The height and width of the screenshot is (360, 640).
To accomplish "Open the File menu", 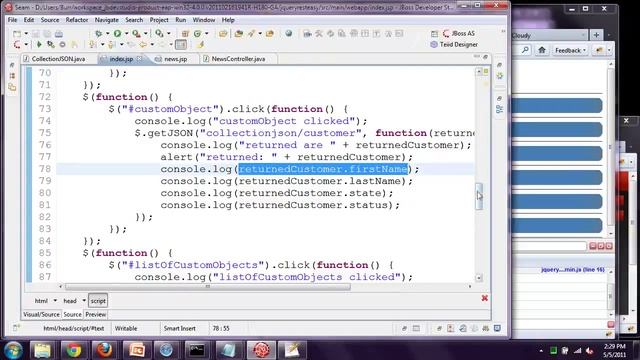I will coord(12,20).
